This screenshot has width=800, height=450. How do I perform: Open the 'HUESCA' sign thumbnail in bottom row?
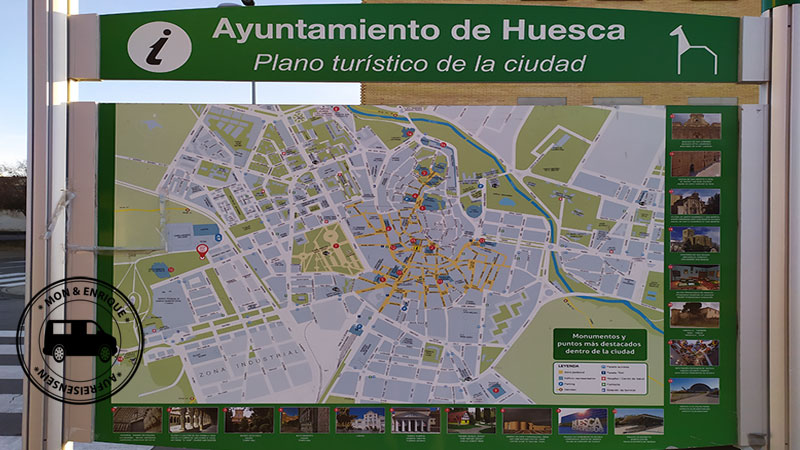583,421
